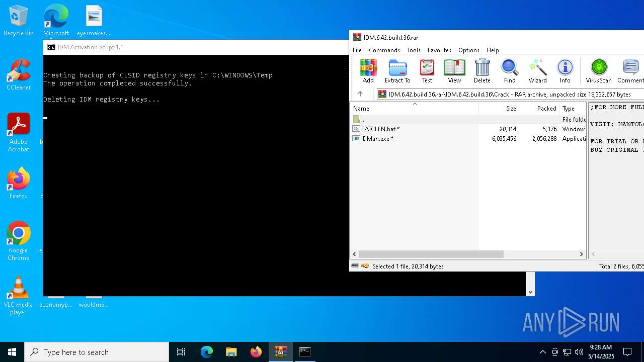Click the View toolbar icon in WinRAR
This screenshot has height=362, width=644.
click(x=454, y=71)
